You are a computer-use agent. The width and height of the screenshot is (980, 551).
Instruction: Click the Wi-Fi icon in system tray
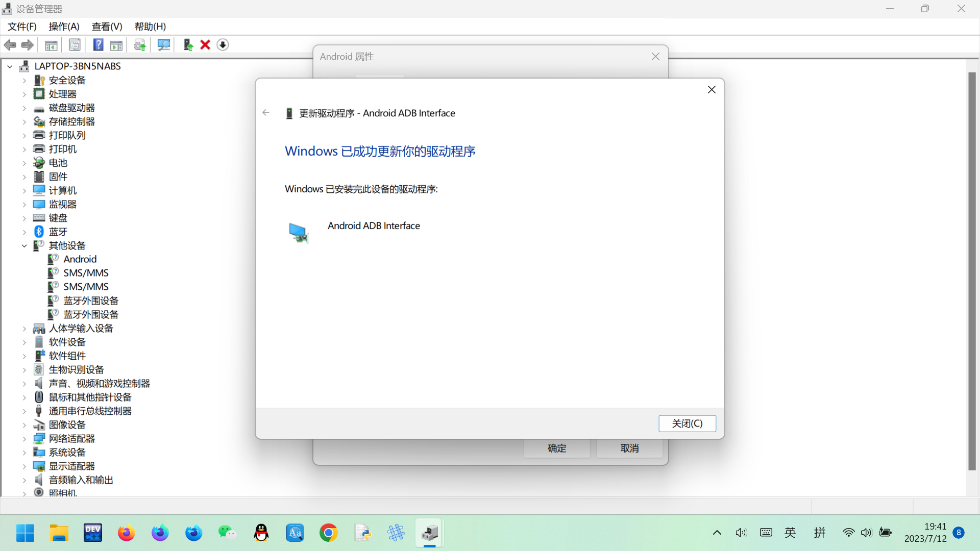click(848, 533)
